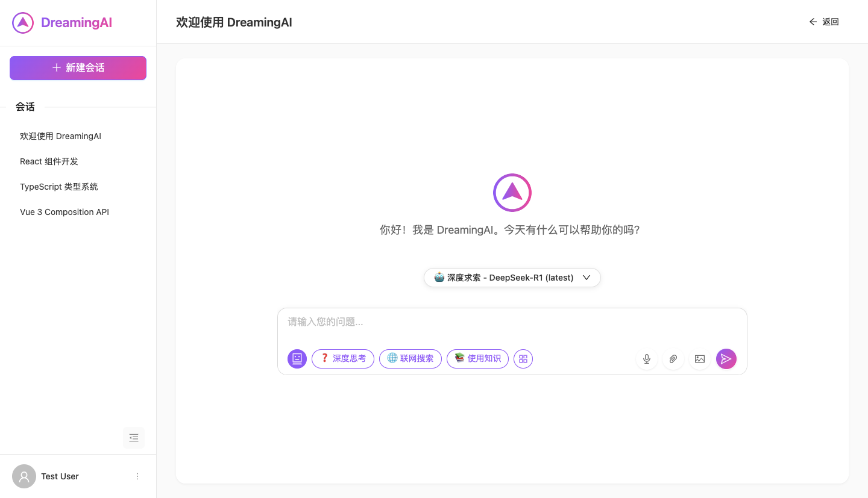Viewport: 868px width, 498px height.
Task: Click the microphone voice input icon
Action: 647,359
